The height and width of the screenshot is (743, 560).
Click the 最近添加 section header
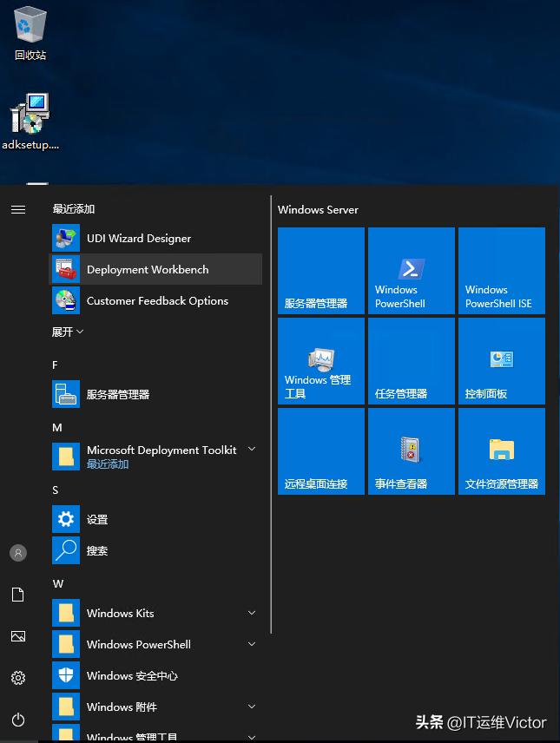[74, 209]
